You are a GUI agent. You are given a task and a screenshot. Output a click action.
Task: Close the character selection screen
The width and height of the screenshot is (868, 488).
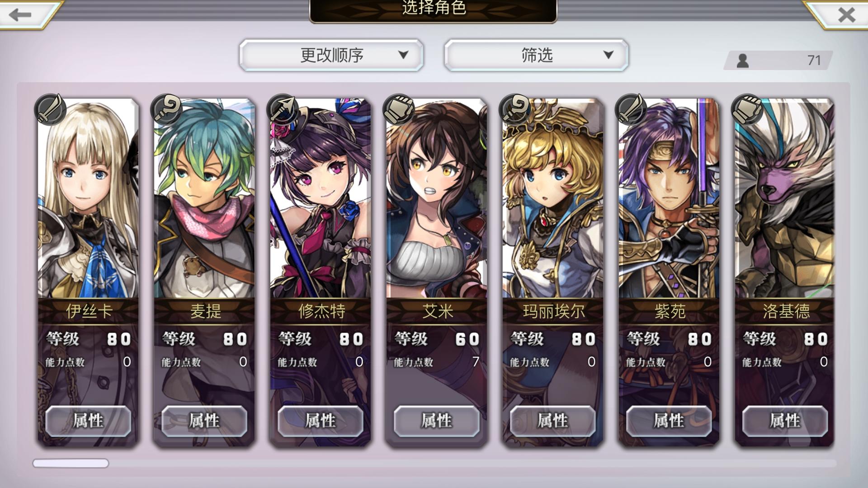[x=846, y=14]
